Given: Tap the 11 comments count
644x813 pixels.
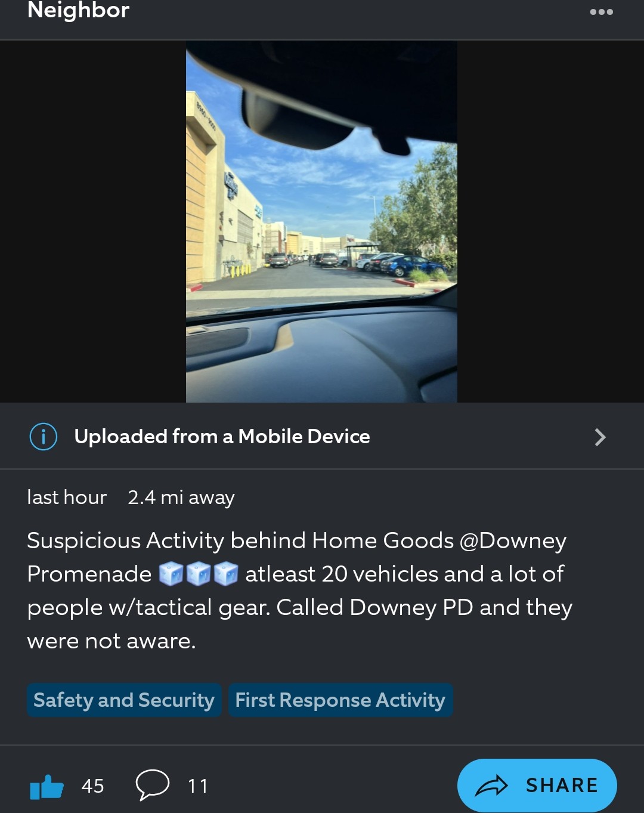Looking at the screenshot, I should pyautogui.click(x=198, y=786).
